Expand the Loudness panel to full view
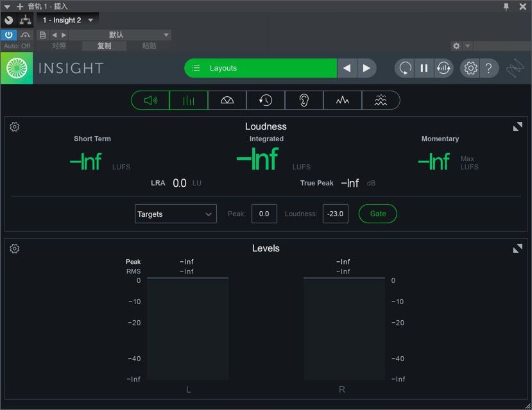Image resolution: width=532 pixels, height=410 pixels. [517, 126]
